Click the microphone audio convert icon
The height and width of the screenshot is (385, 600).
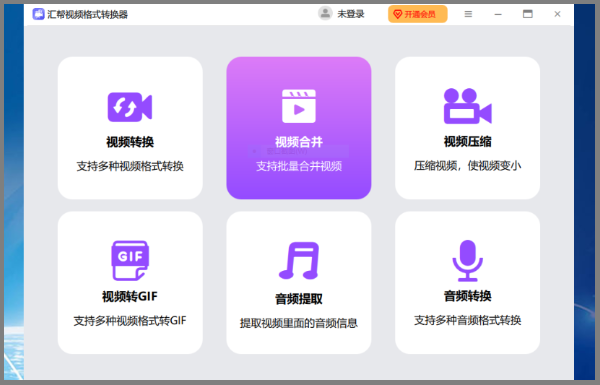pos(468,261)
